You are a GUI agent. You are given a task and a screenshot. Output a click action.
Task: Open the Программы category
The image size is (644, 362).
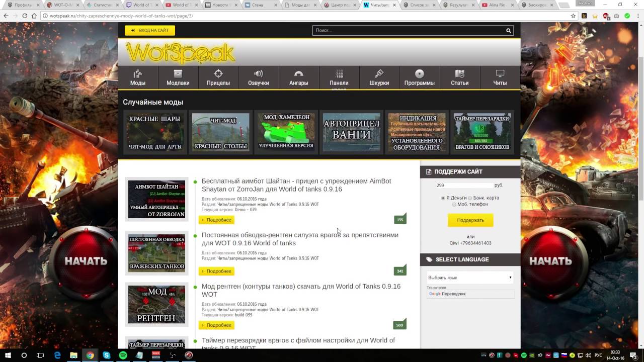pos(420,77)
